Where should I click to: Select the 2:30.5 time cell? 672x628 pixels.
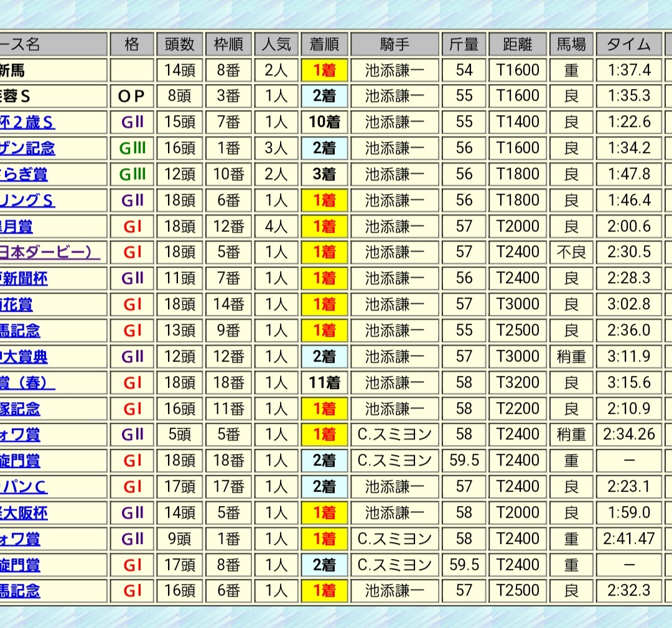click(x=628, y=253)
